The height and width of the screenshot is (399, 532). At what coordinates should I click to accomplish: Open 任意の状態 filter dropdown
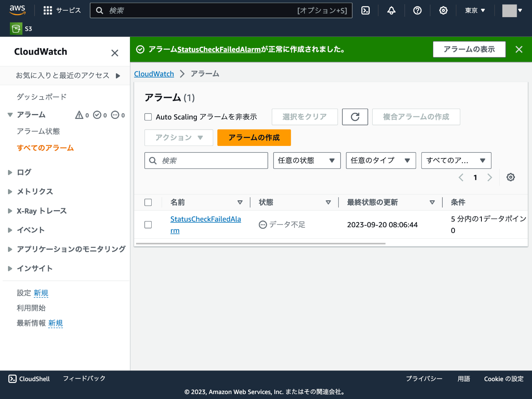tap(307, 161)
